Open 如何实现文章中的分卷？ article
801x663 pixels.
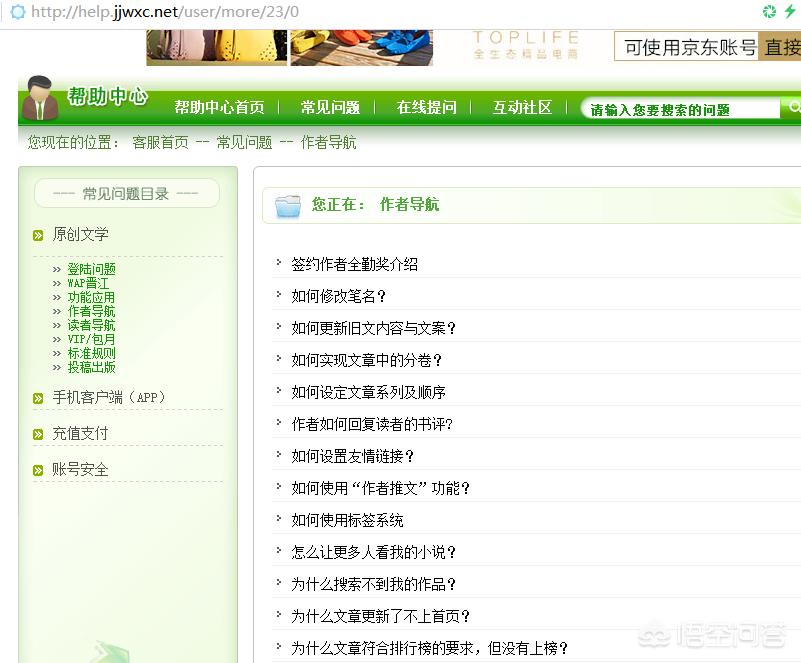point(366,360)
